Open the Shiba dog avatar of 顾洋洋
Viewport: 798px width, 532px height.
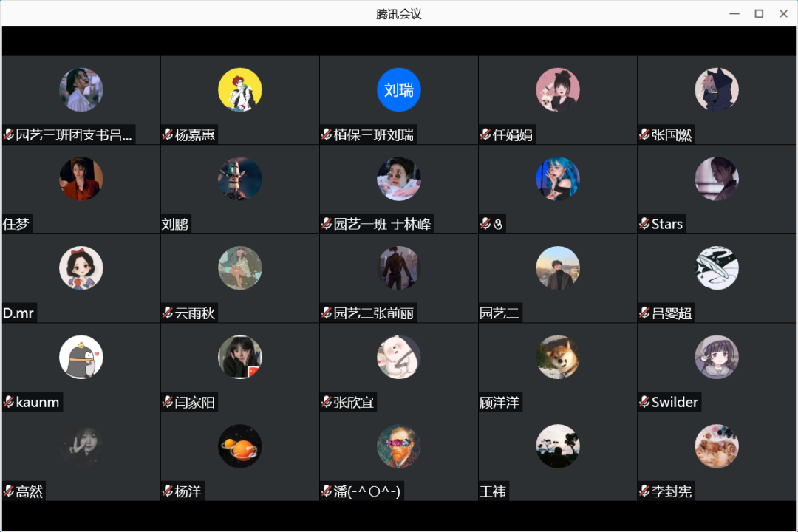(x=558, y=357)
